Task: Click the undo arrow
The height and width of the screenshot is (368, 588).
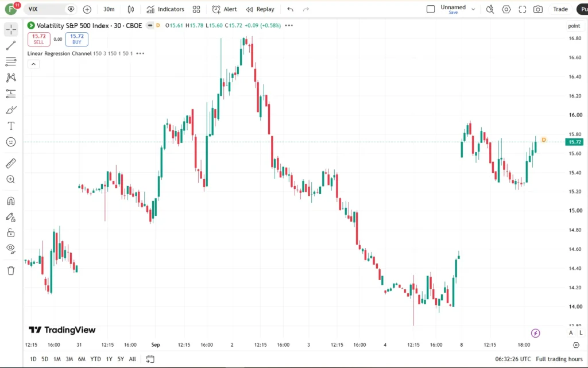Action: tap(290, 9)
